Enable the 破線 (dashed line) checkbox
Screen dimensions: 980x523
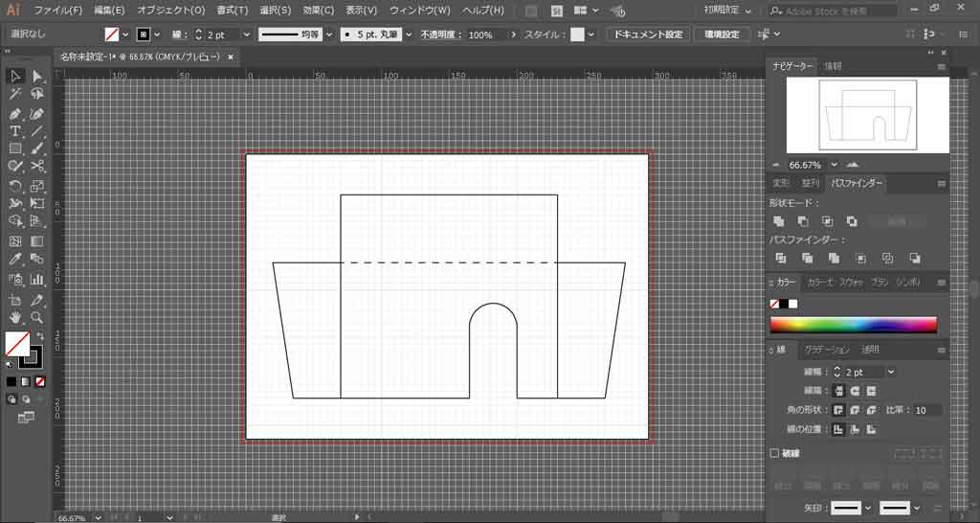point(774,453)
